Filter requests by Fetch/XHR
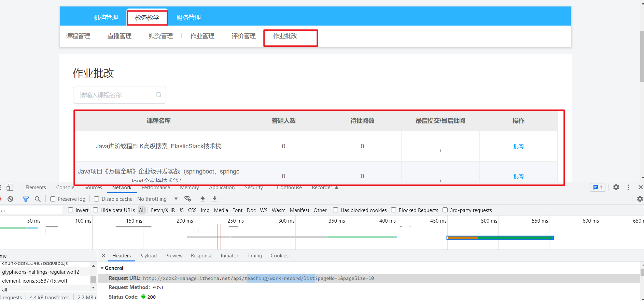Screen dimensions: 644x300 point(163,210)
